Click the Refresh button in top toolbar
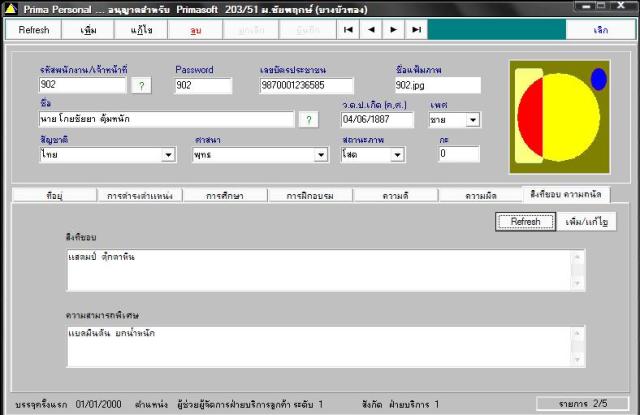 [33, 30]
